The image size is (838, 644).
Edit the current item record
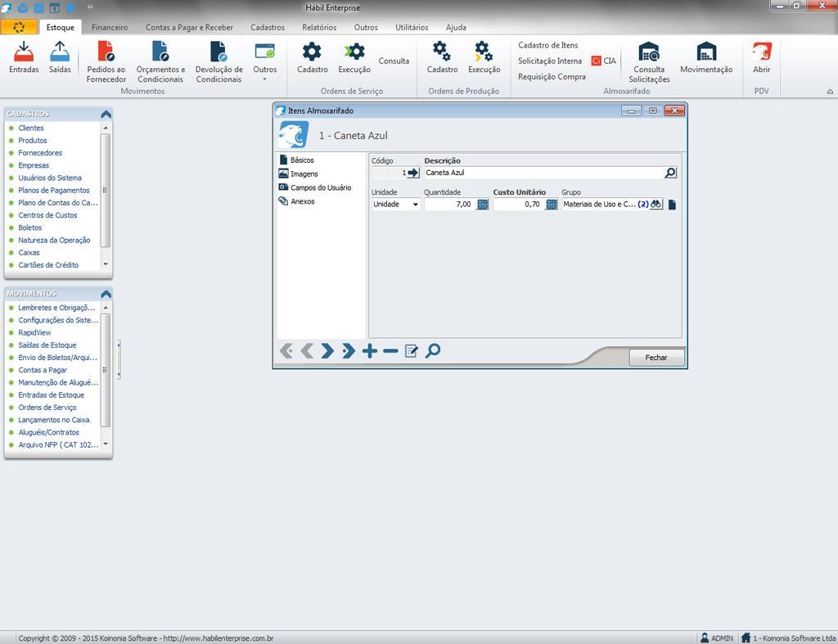(x=412, y=350)
